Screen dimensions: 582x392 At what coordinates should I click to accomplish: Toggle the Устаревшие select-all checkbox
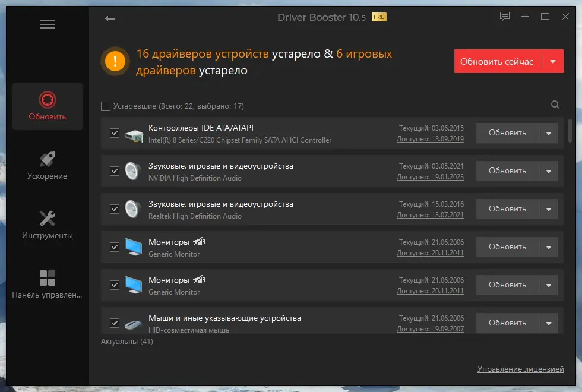[106, 106]
